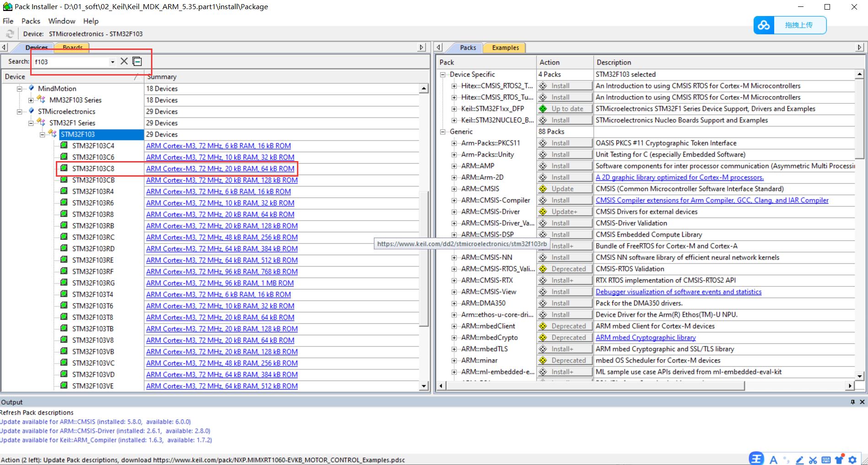
Task: Collapse the STM32F103 device group
Action: coord(42,135)
